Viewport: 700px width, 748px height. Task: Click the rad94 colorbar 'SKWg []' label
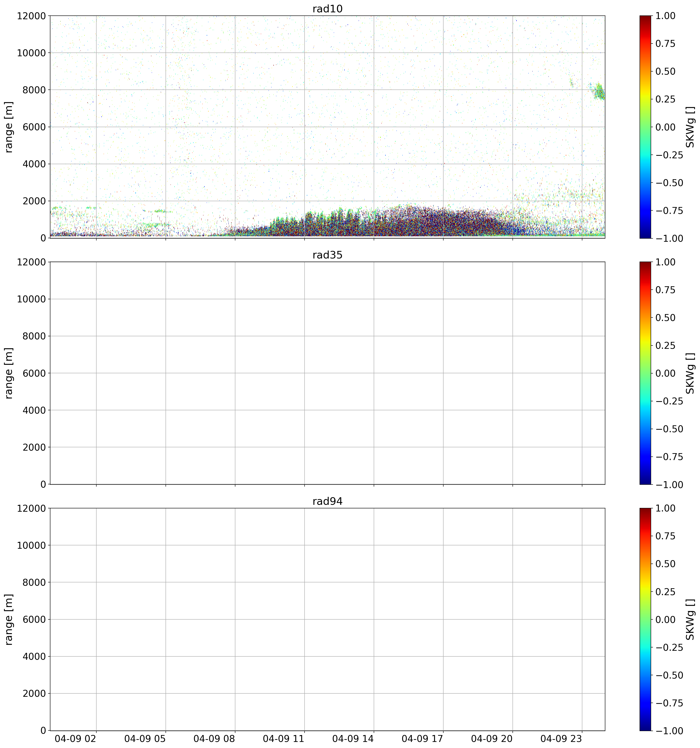[690, 619]
